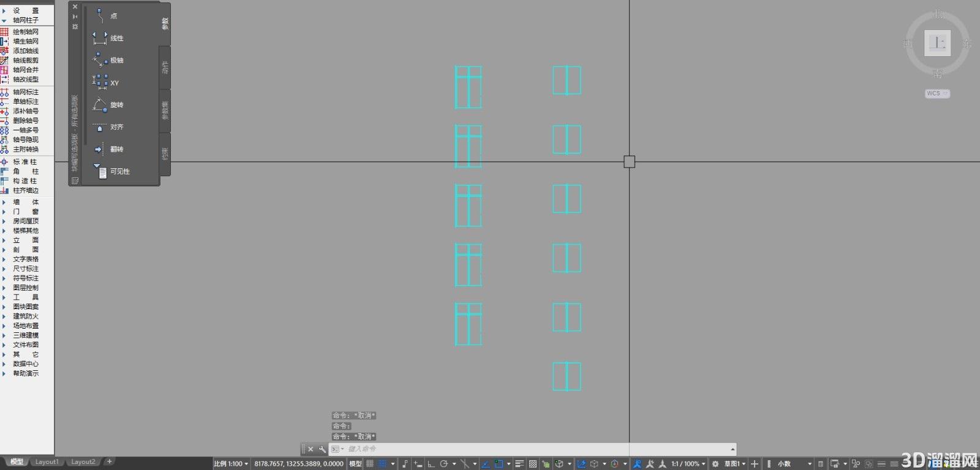
Task: Switch to 参数集 palette tab
Action: click(165, 111)
